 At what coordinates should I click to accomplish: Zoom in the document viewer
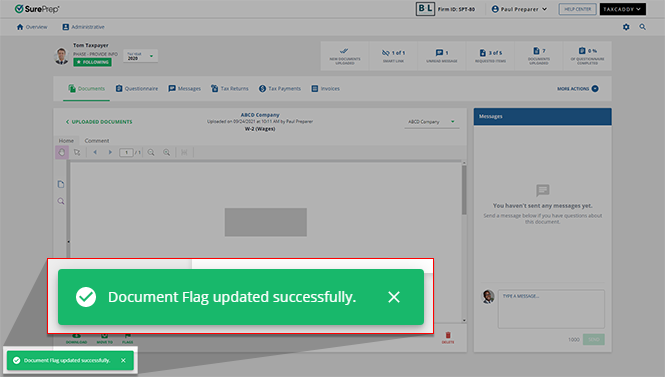(167, 152)
